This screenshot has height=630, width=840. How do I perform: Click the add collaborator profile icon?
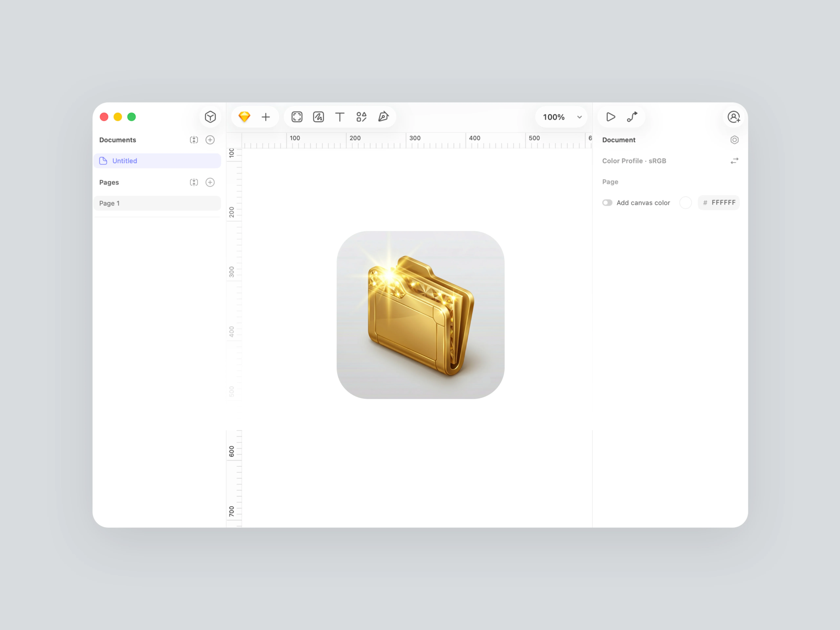coord(734,117)
